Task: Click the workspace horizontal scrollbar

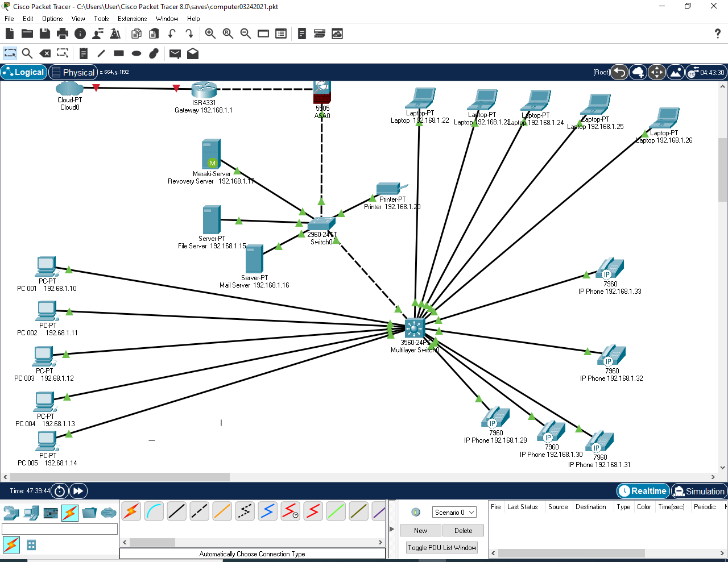Action: pyautogui.click(x=359, y=477)
